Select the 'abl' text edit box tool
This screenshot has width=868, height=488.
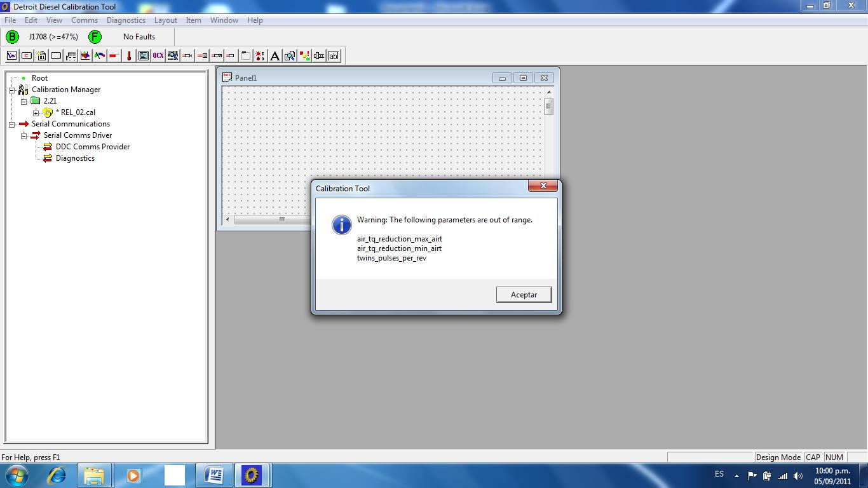coord(334,56)
